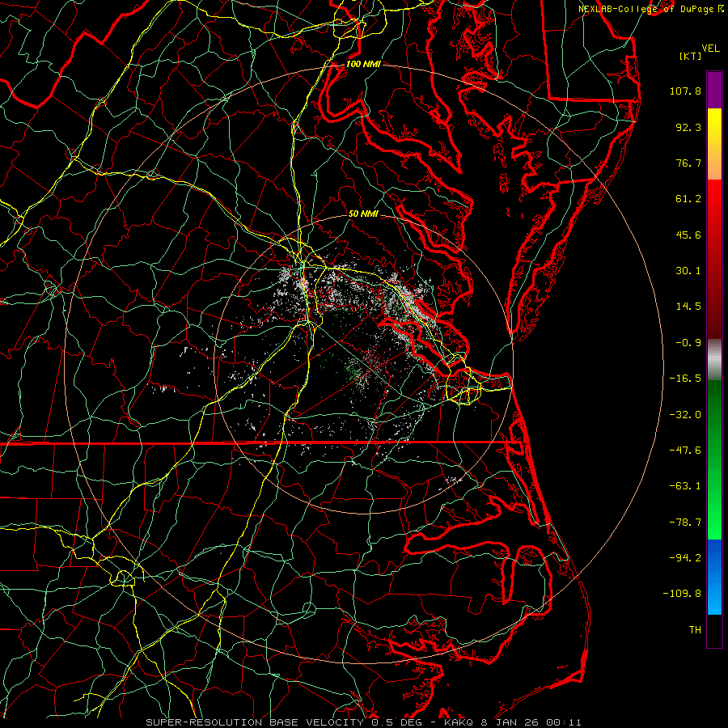This screenshot has height=728, width=728.
Task: Click the red segment of the color bar
Action: coord(714,259)
